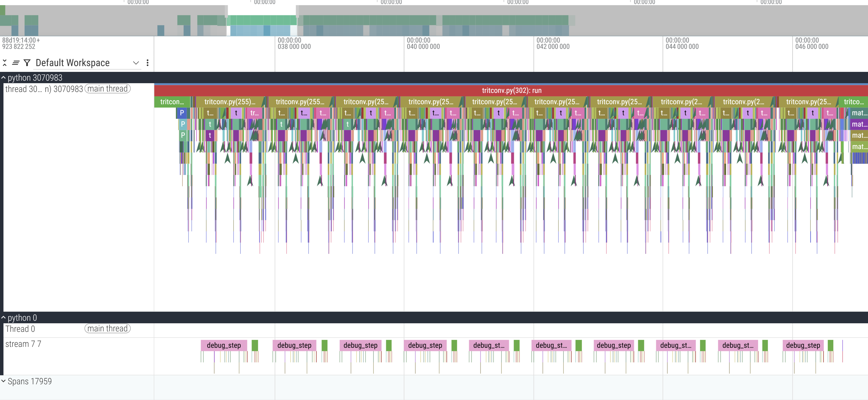Open the workspace three-dot menu
Viewport: 868px width, 400px height.
[x=147, y=63]
